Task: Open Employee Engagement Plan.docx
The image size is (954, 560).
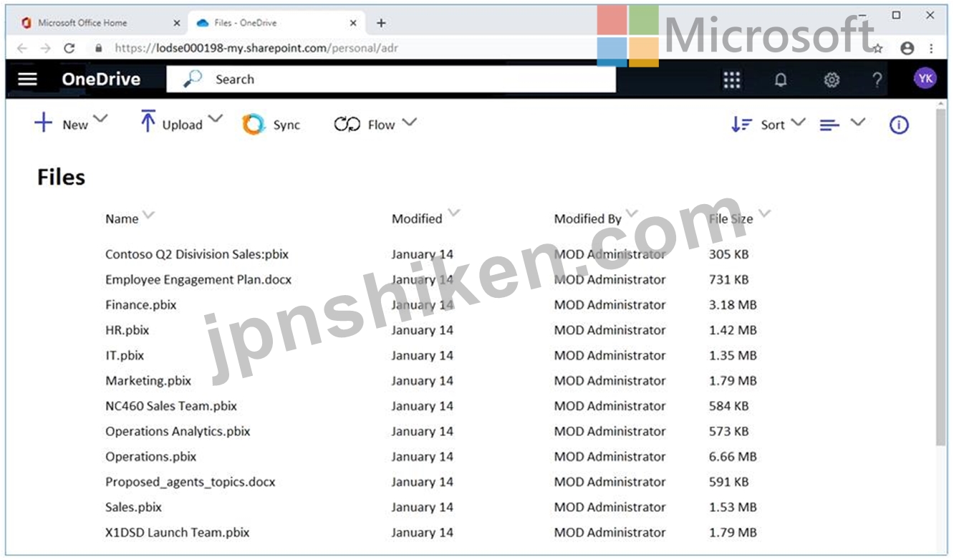Action: pos(198,280)
